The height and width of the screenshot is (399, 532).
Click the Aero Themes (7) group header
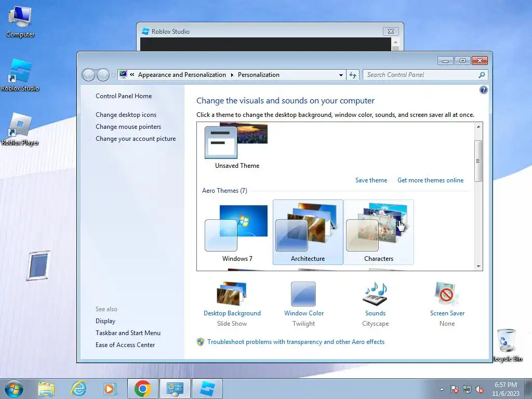224,191
